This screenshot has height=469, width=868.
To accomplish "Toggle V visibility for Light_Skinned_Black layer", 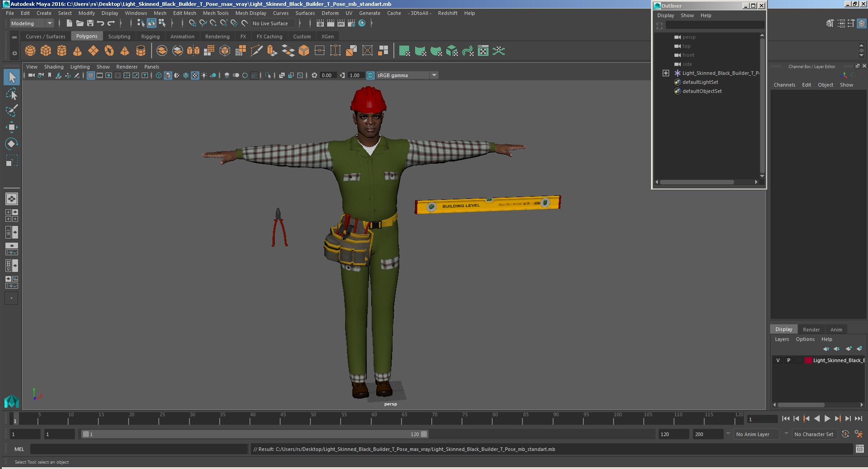I will (778, 360).
